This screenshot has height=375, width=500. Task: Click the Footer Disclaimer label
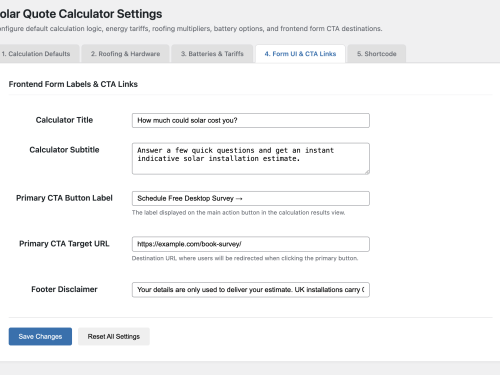click(64, 289)
